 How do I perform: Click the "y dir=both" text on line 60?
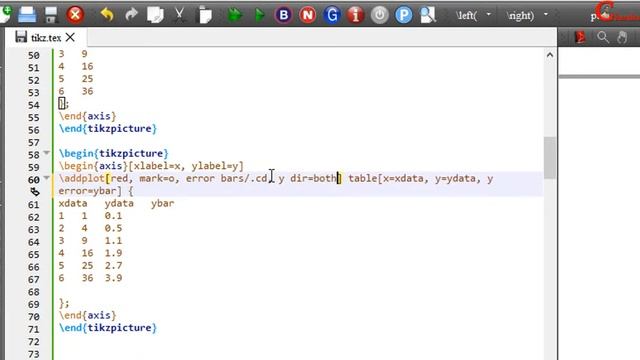point(307,178)
